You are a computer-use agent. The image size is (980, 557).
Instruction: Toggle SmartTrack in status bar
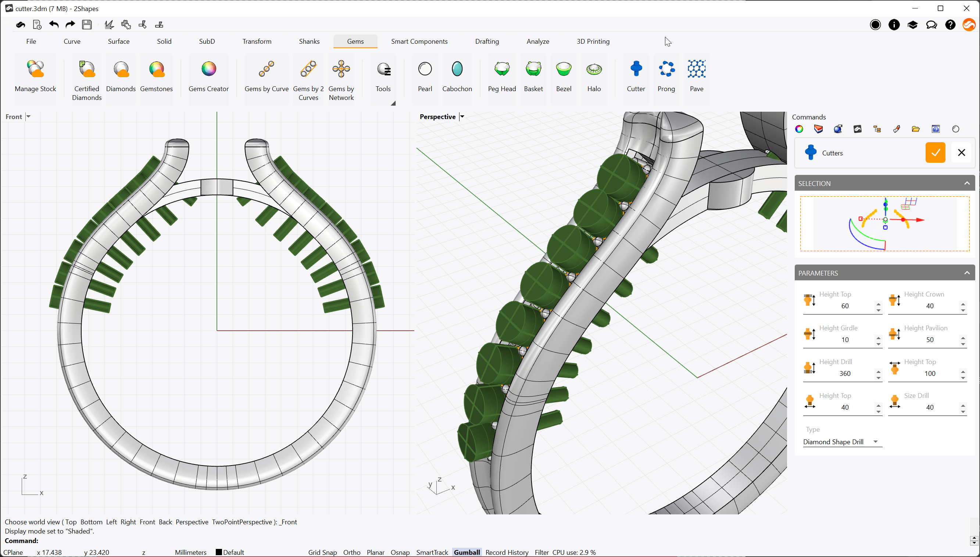click(432, 552)
